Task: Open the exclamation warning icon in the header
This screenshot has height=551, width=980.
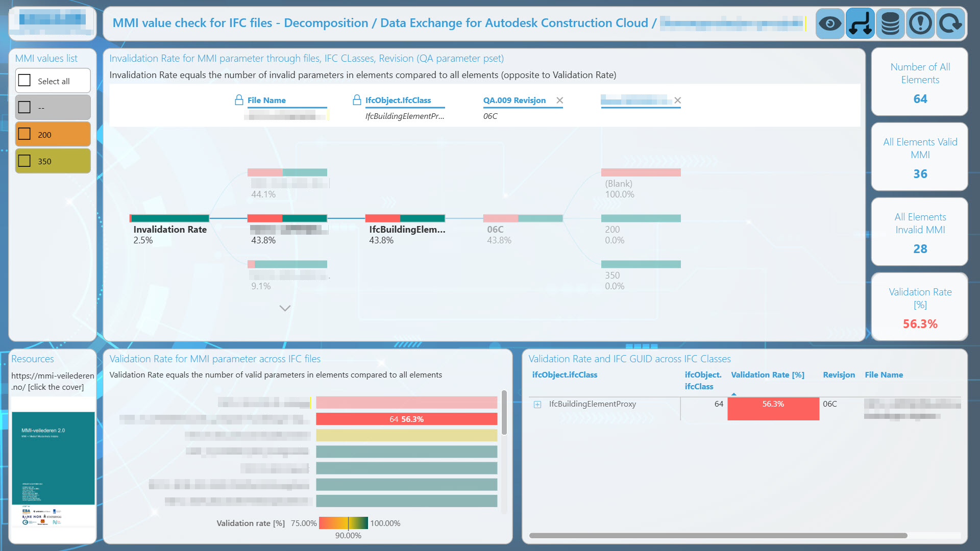Action: point(920,23)
